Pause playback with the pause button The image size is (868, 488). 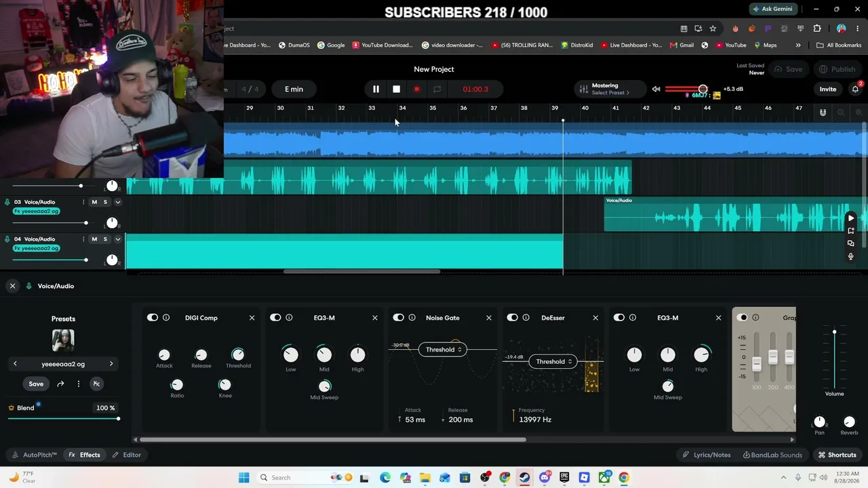(376, 89)
